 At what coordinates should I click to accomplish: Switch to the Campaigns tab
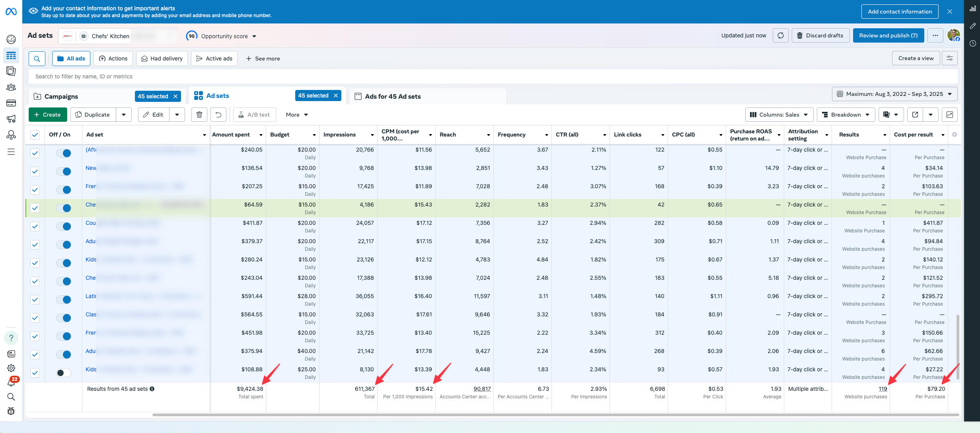click(x=61, y=96)
